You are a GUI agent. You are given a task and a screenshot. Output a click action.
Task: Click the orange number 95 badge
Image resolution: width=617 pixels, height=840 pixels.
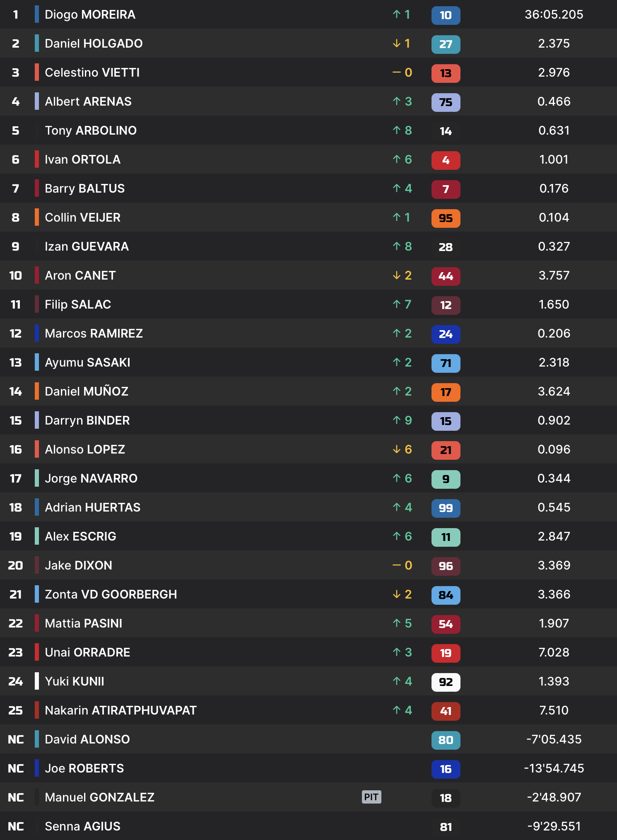446,218
